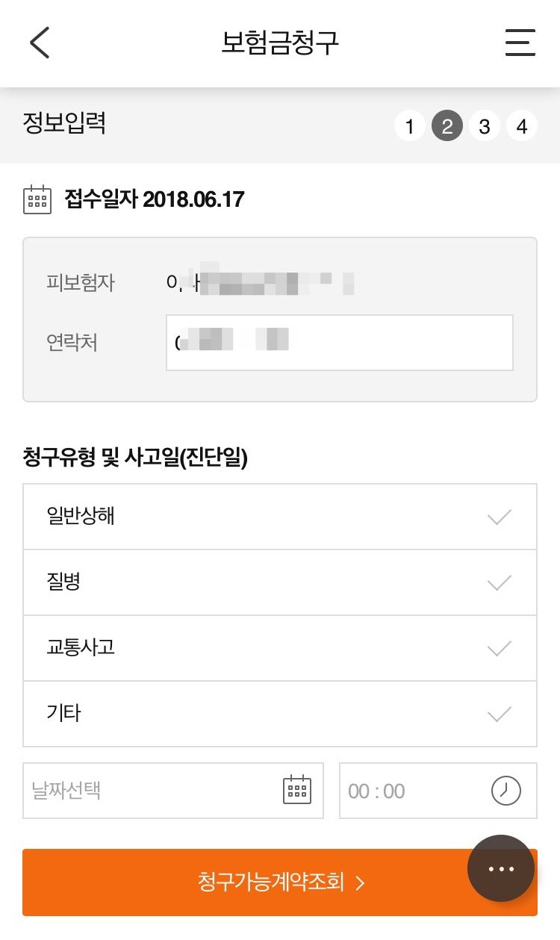The image size is (560, 940).
Task: Check the 교통사고 checkmark
Action: pyautogui.click(x=499, y=648)
